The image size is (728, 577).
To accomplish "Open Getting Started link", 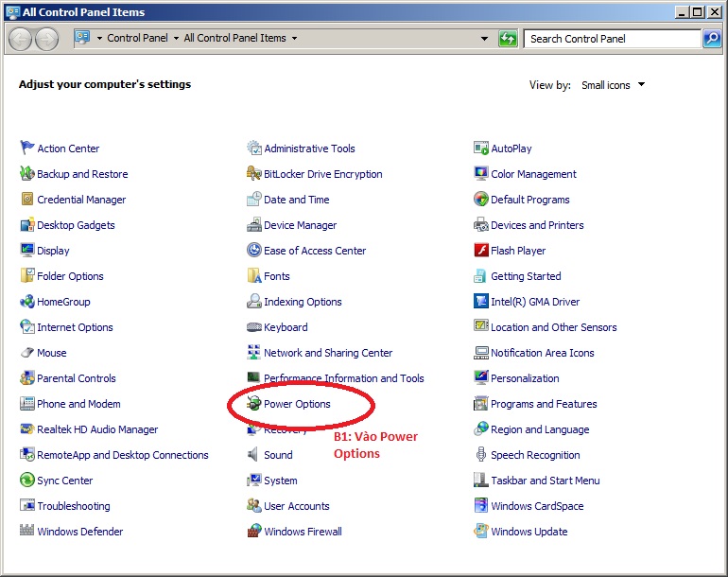I will (x=526, y=276).
